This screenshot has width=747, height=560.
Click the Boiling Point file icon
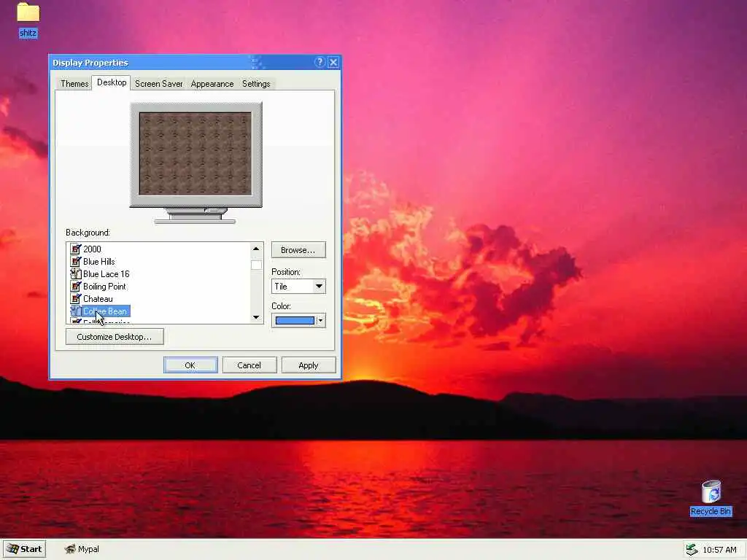[76, 286]
